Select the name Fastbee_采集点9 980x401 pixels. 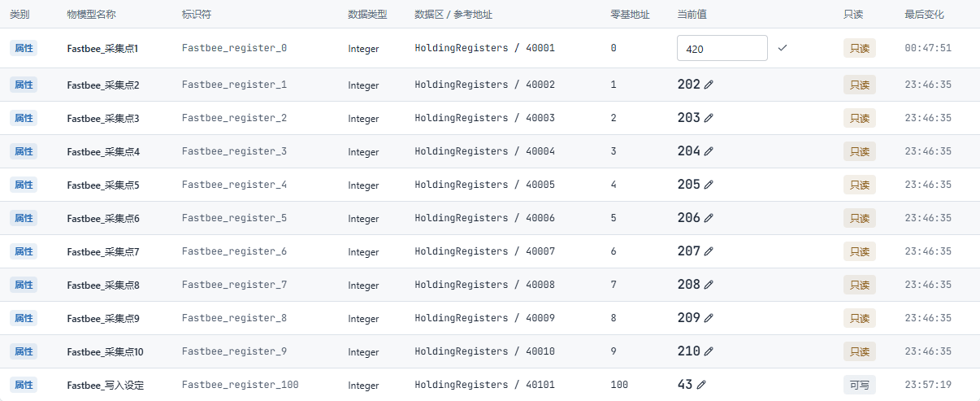point(103,319)
